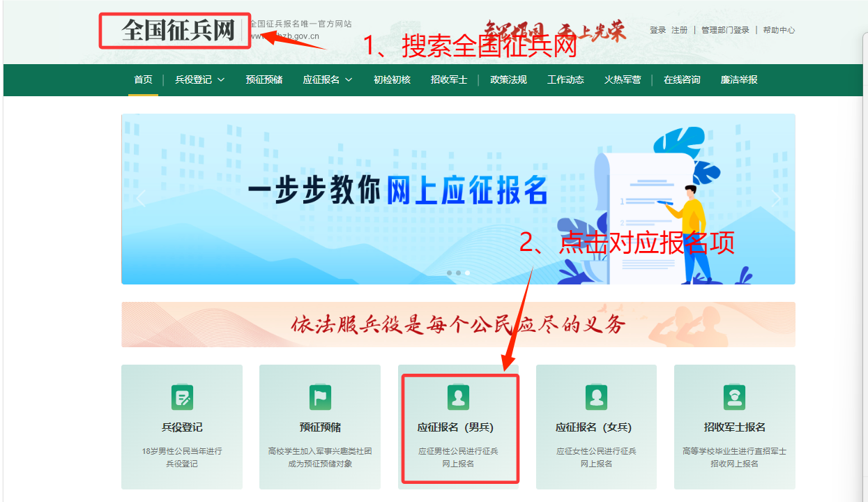Go to next banner slide arrow
Image resolution: width=868 pixels, height=502 pixels.
(776, 199)
